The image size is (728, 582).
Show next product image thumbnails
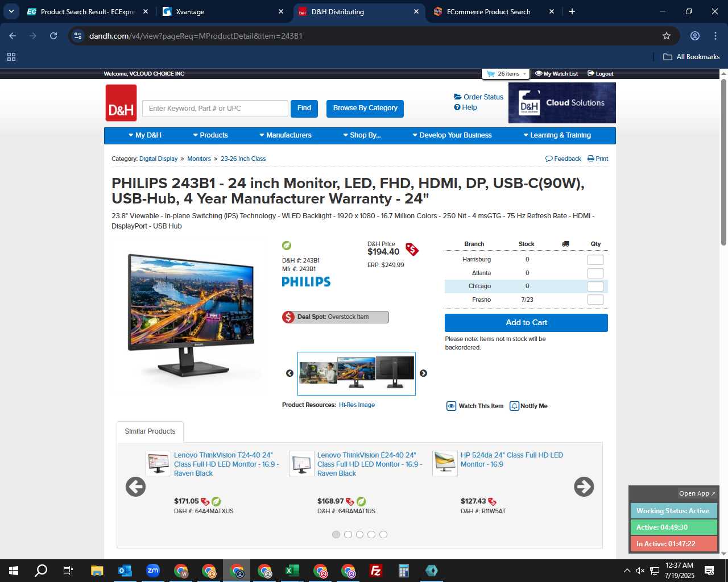pos(423,373)
